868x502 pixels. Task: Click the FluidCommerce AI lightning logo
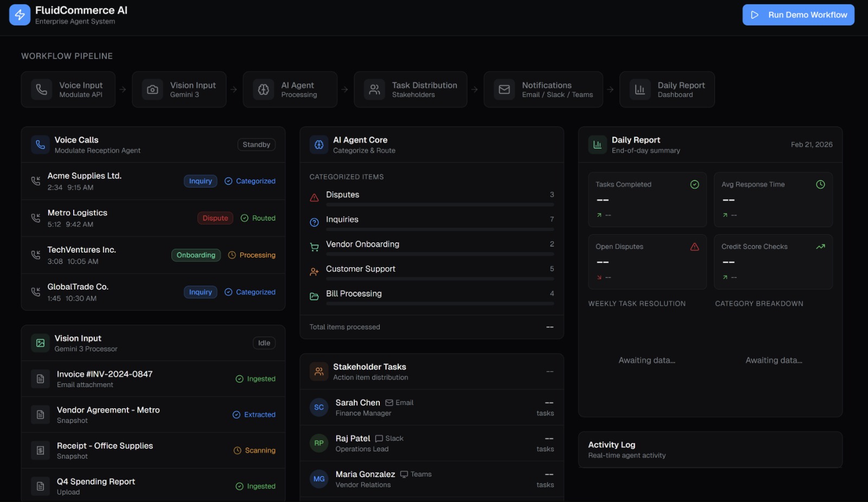[20, 15]
